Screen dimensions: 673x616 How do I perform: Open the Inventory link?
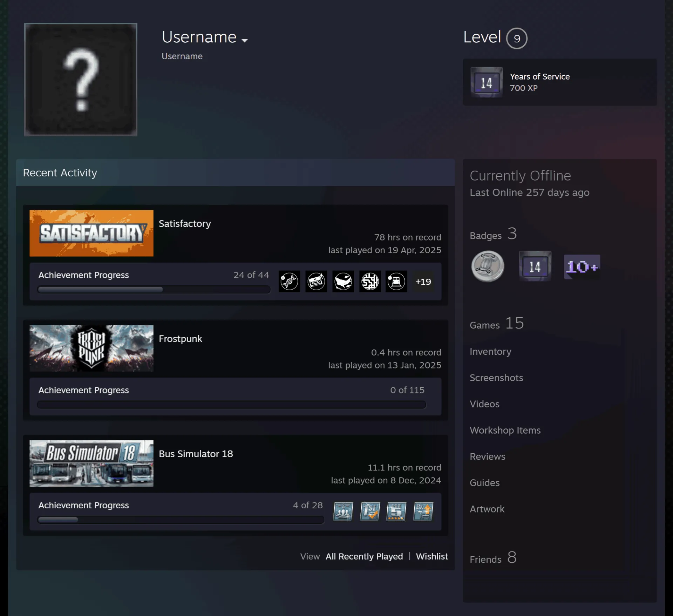click(490, 351)
